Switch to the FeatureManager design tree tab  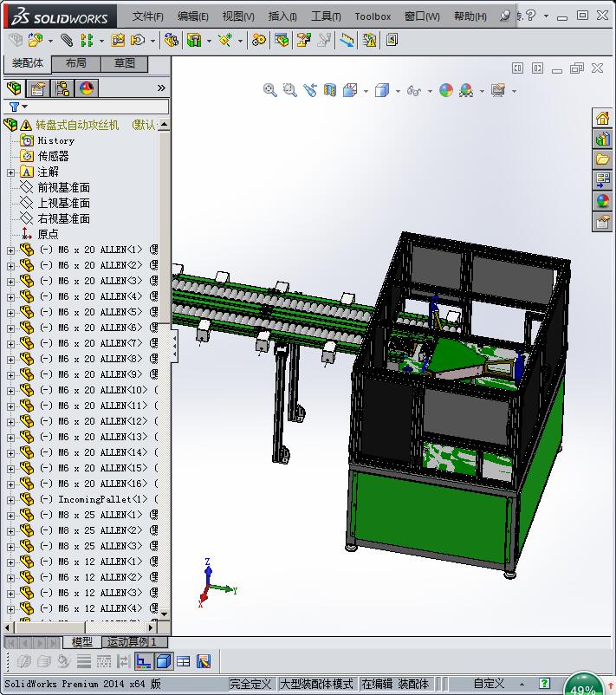point(14,88)
